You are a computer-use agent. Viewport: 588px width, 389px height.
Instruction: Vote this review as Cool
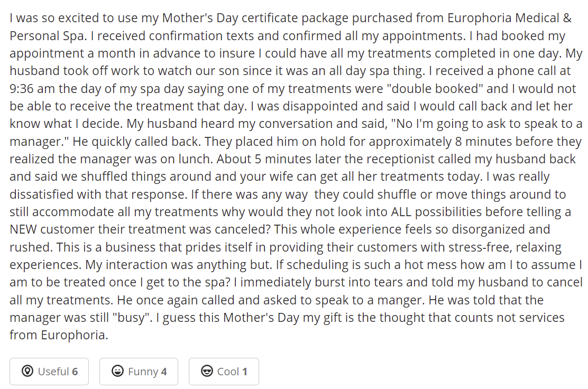224,372
